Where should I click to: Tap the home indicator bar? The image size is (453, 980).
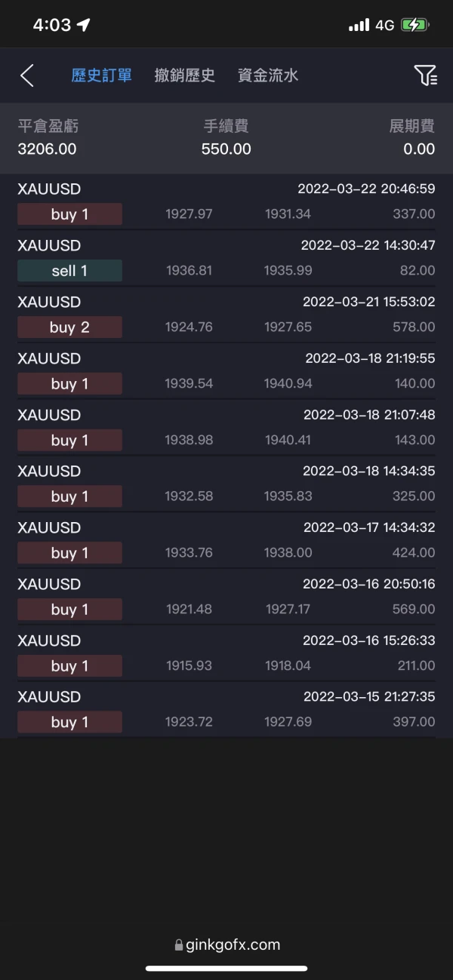(226, 968)
